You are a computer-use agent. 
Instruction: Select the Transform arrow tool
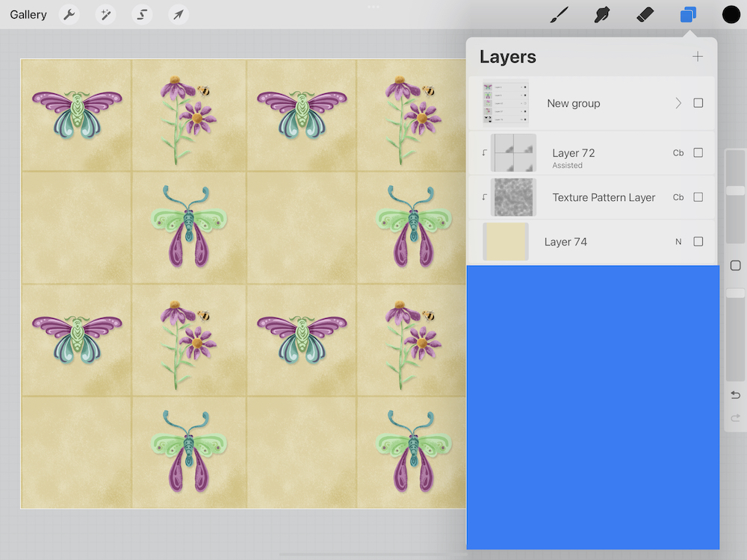178,14
